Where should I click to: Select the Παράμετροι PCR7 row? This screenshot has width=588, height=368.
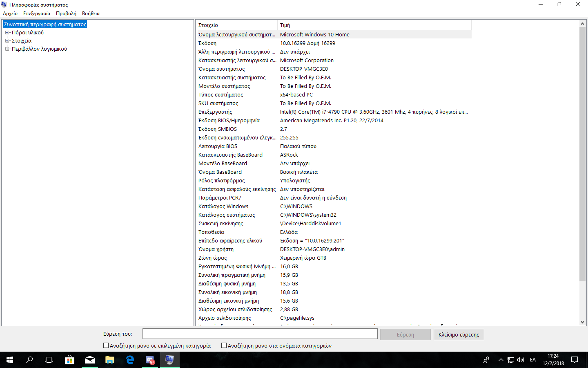coord(334,198)
